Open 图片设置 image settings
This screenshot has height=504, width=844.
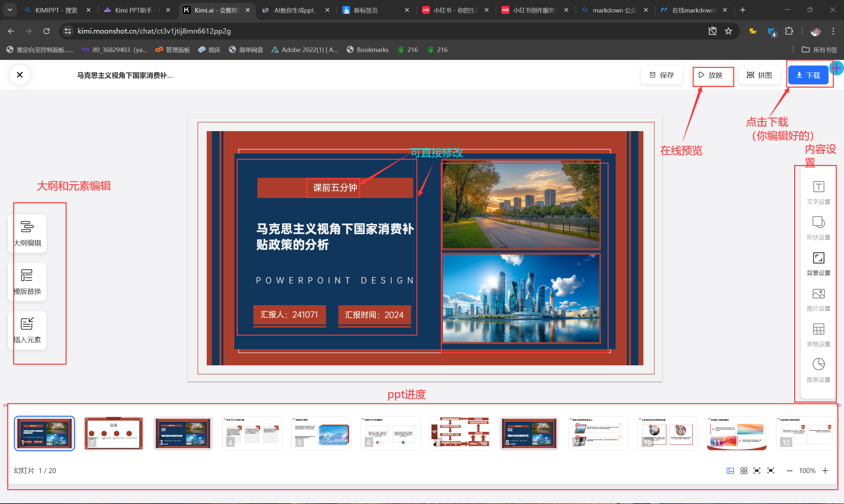pyautogui.click(x=818, y=299)
